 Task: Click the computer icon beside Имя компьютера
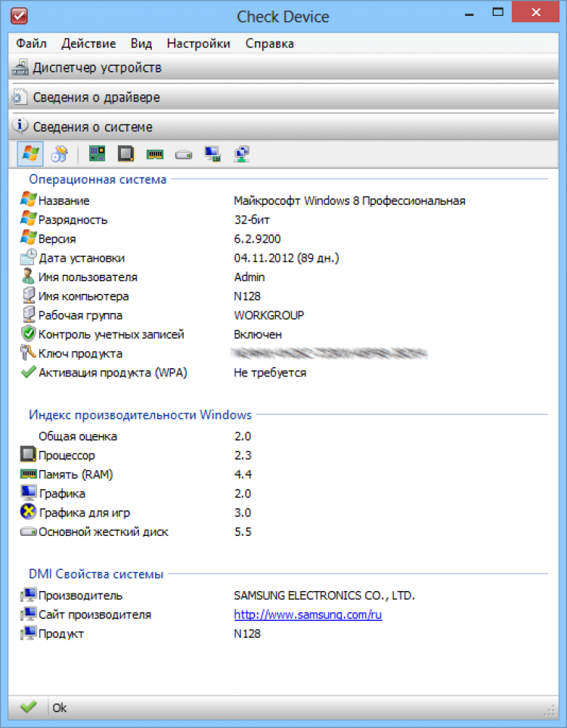[x=29, y=296]
